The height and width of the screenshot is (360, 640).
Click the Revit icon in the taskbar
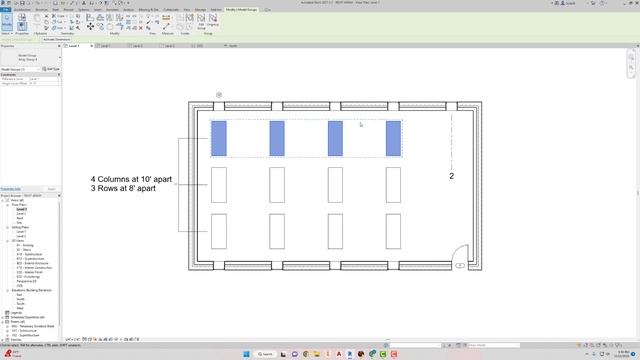pos(350,354)
